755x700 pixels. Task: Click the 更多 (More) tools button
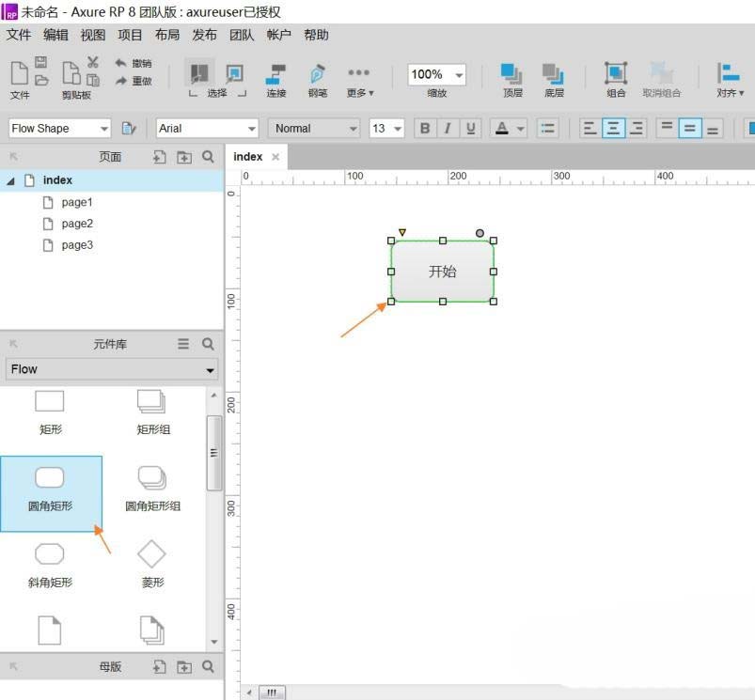click(359, 79)
